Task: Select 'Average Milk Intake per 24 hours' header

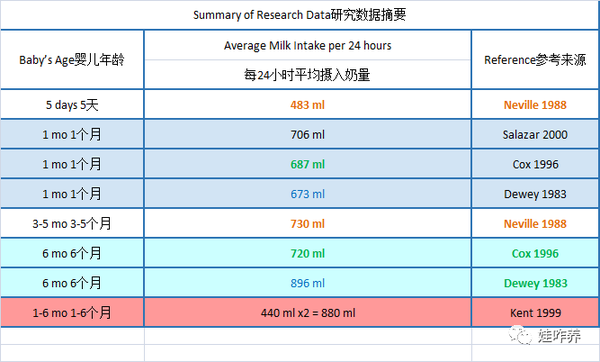Action: coord(308,45)
